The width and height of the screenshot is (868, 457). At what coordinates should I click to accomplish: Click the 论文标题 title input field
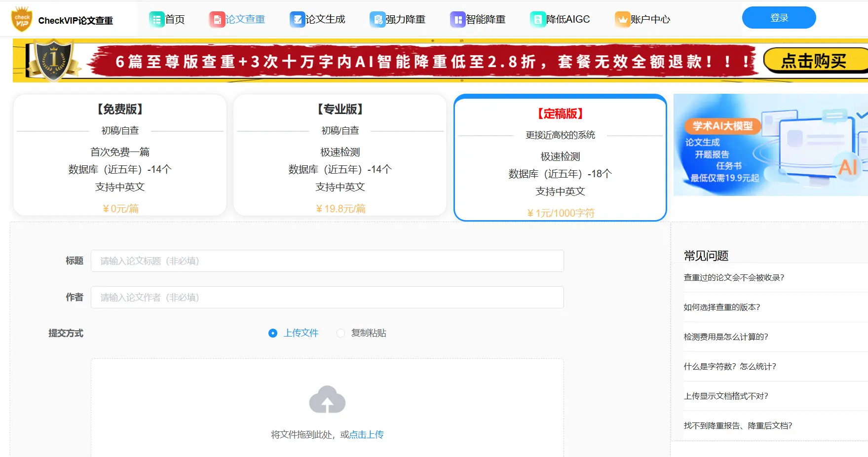(327, 261)
